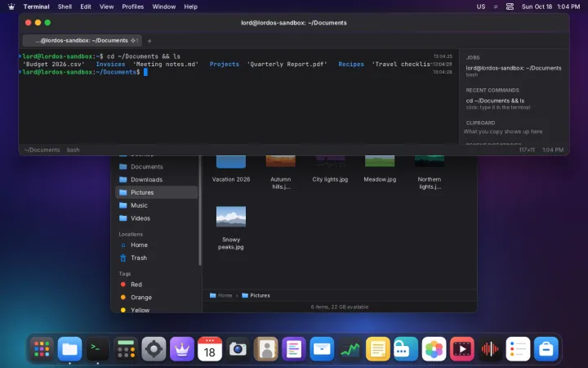588x368 pixels.
Task: Click Home in Files path breadcrumb
Action: tap(220, 295)
